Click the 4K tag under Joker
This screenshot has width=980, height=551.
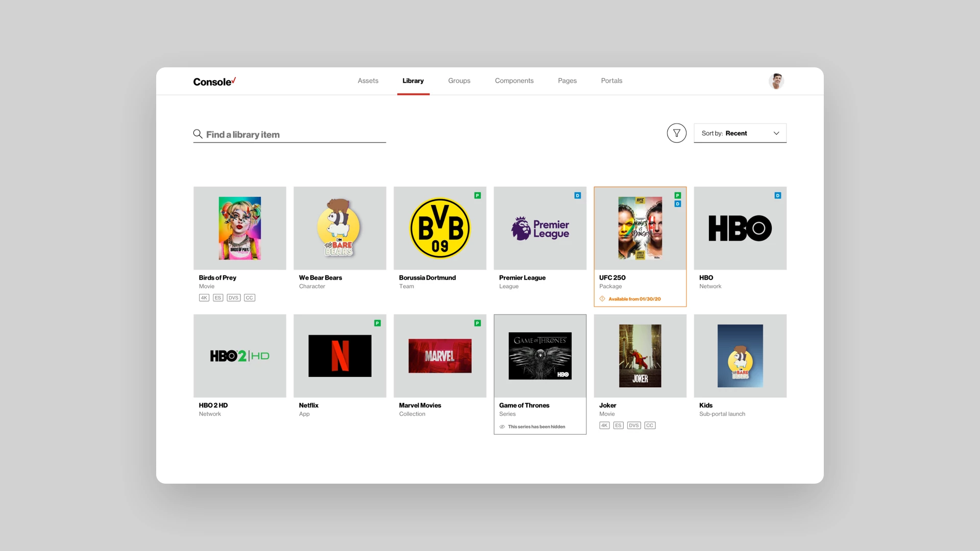(604, 425)
